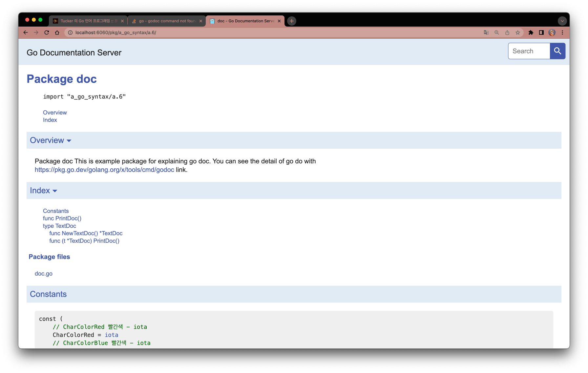588x373 pixels.
Task: Select the doc - Go Documentation Server tab
Action: 245,21
